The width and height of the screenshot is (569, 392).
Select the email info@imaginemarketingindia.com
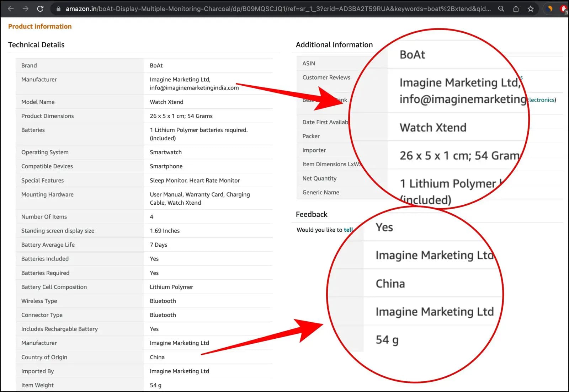coord(194,88)
